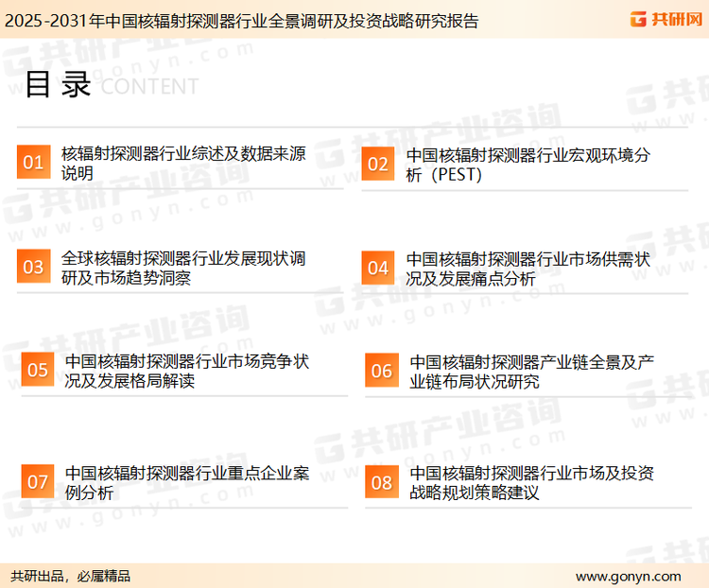Click the gray CONTENT label
This screenshot has height=588, width=709.
(x=149, y=86)
